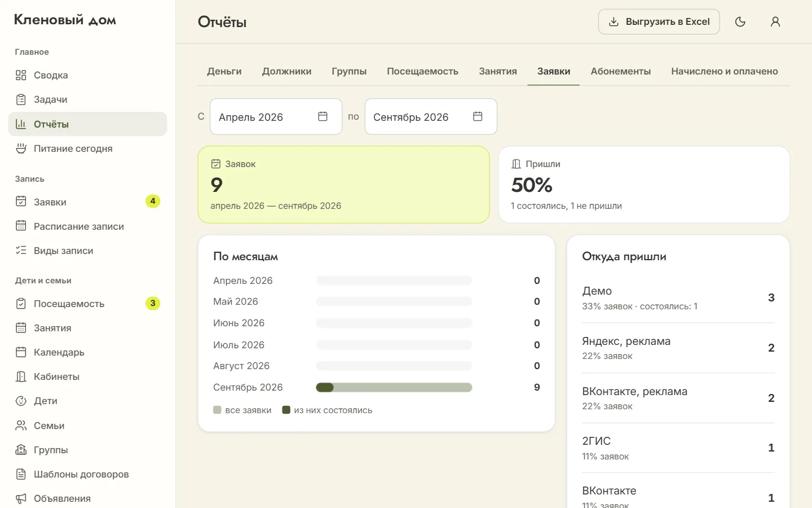Open Питание сегодня page
This screenshot has height=508, width=812.
pyautogui.click(x=87, y=148)
